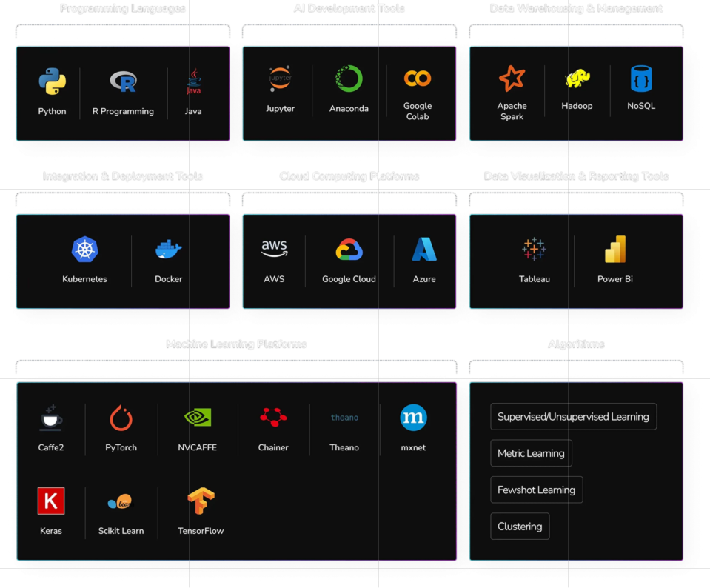Click the Programming Languages heading
The image size is (710, 588).
tap(123, 8)
